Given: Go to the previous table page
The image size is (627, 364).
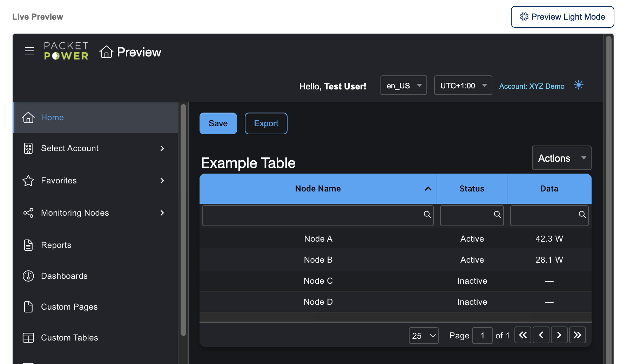Looking at the screenshot, I should coord(541,335).
